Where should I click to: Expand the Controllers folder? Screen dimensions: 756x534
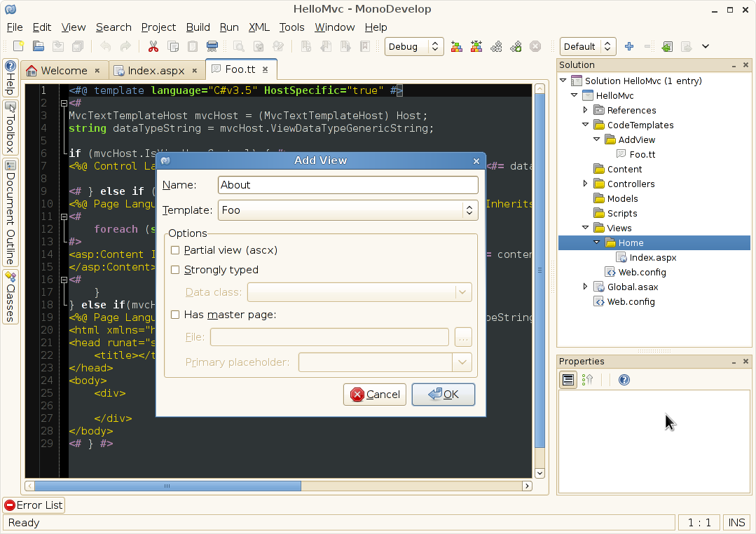(585, 184)
